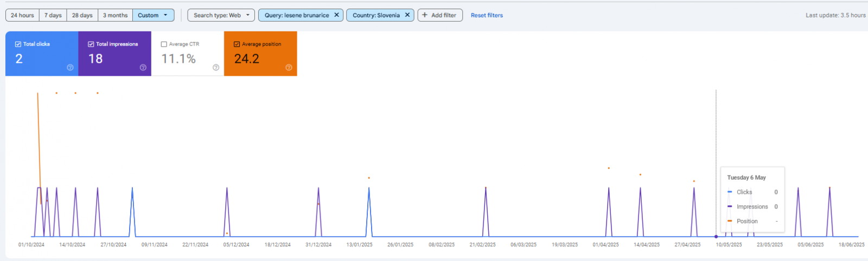The image size is (868, 261).
Task: Open the Custom date range dropdown
Action: pyautogui.click(x=153, y=15)
